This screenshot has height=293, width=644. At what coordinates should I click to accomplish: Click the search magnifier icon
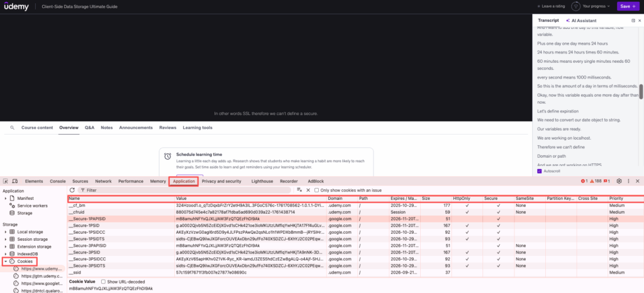pos(12,128)
